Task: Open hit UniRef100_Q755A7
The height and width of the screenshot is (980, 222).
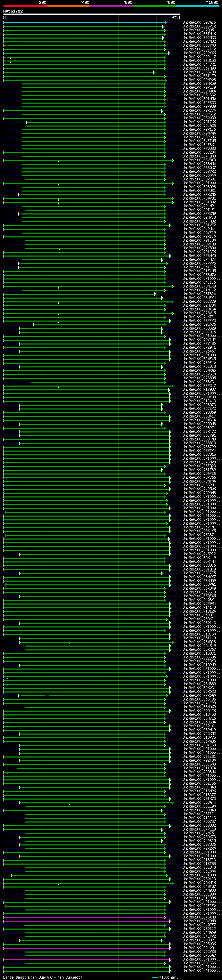Action: pos(199,955)
